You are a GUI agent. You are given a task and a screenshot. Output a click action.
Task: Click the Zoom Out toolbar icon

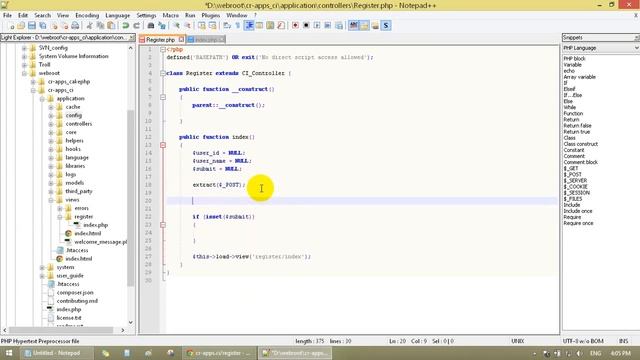[187, 26]
